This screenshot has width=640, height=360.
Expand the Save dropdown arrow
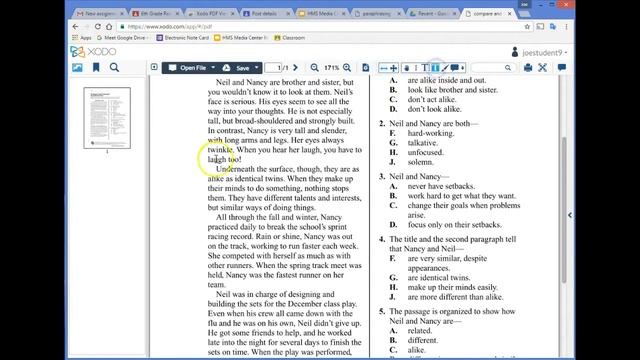[x=257, y=68]
